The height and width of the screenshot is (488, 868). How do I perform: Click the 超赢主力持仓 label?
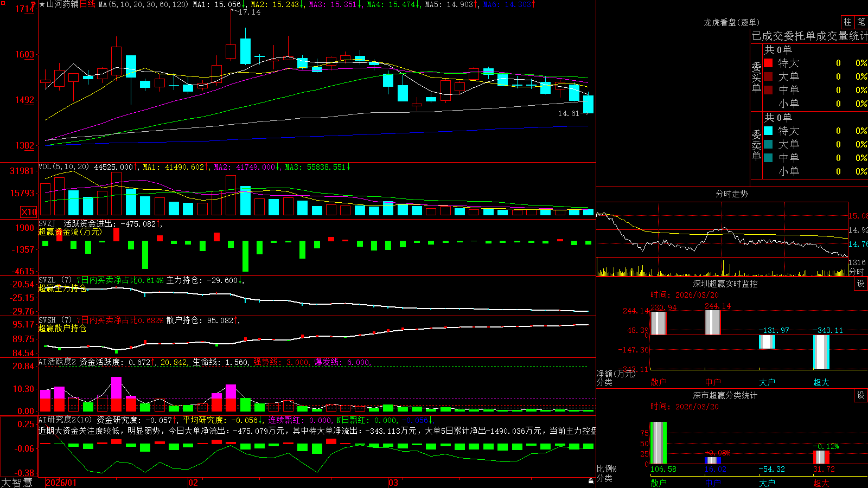[x=62, y=288]
